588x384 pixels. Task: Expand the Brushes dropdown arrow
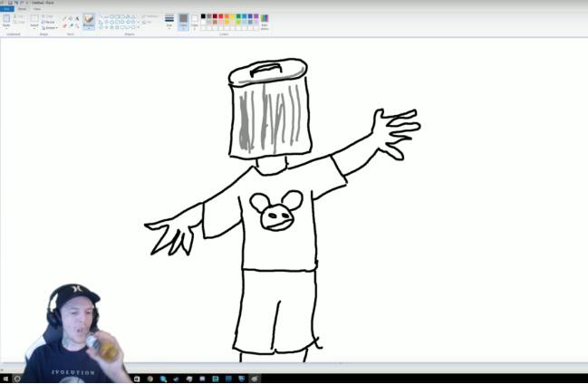[x=89, y=28]
